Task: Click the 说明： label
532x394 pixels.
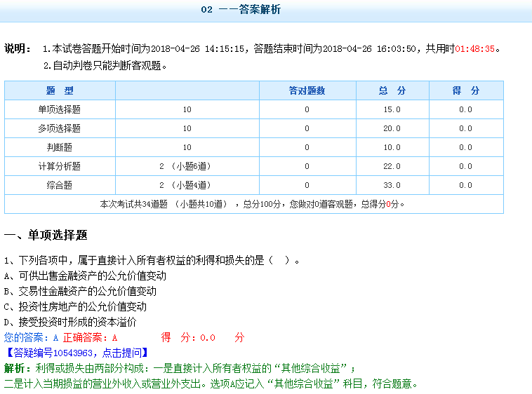Action: pos(18,48)
